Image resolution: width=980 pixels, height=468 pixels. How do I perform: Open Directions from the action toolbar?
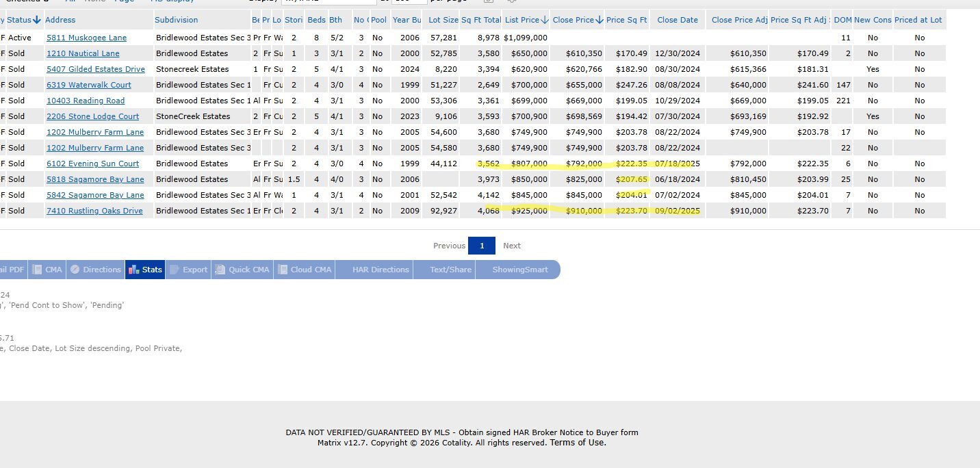click(95, 270)
